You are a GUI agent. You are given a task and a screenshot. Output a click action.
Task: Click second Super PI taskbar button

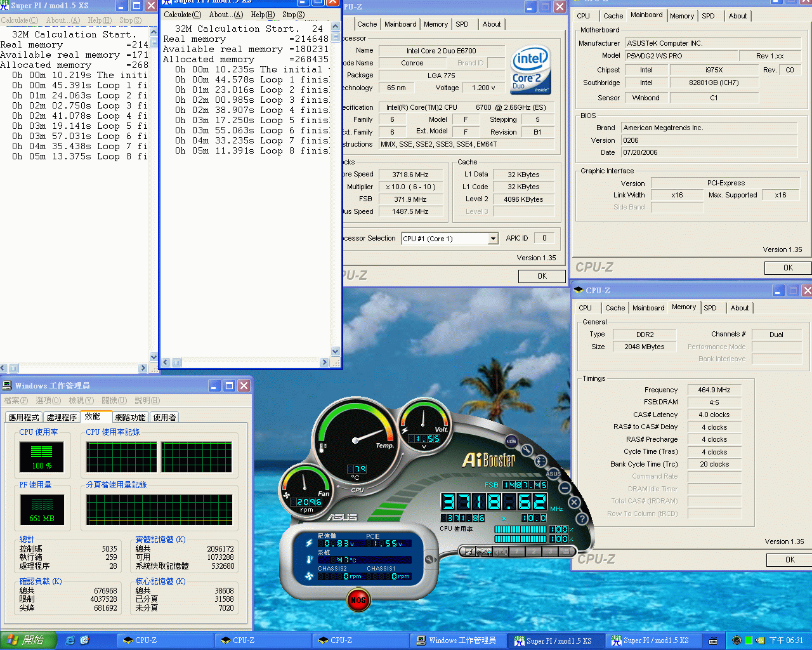(x=652, y=640)
